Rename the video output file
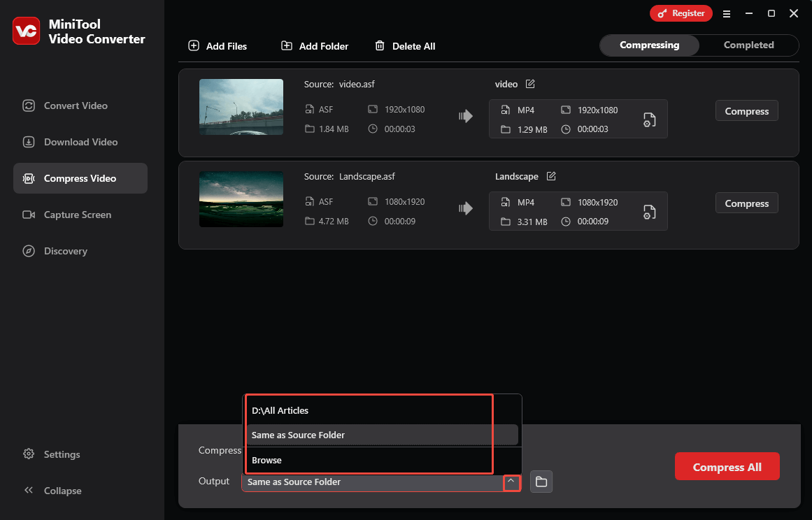The width and height of the screenshot is (812, 520). tap(529, 83)
